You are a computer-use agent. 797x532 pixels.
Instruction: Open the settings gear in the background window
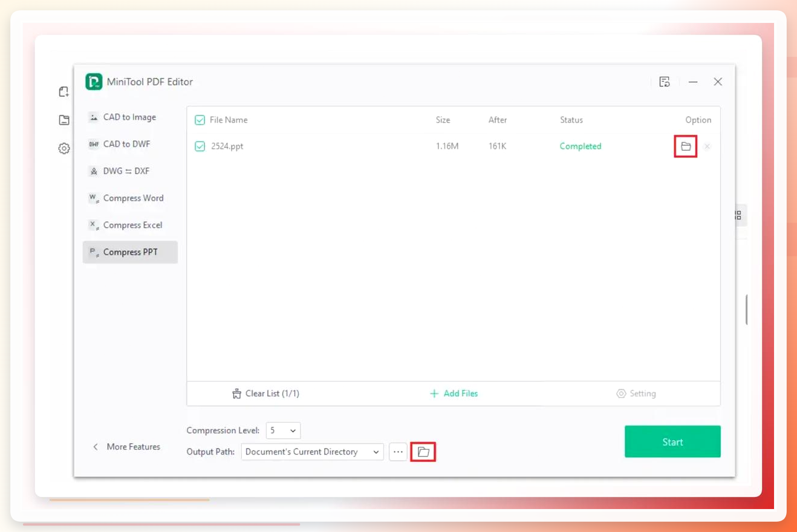[x=64, y=148]
